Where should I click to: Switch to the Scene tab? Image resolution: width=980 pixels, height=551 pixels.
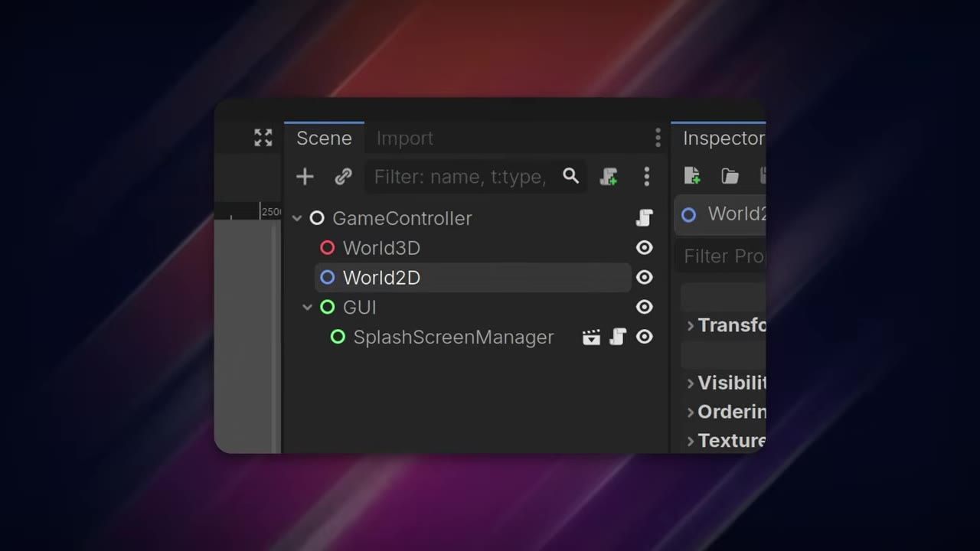tap(324, 138)
